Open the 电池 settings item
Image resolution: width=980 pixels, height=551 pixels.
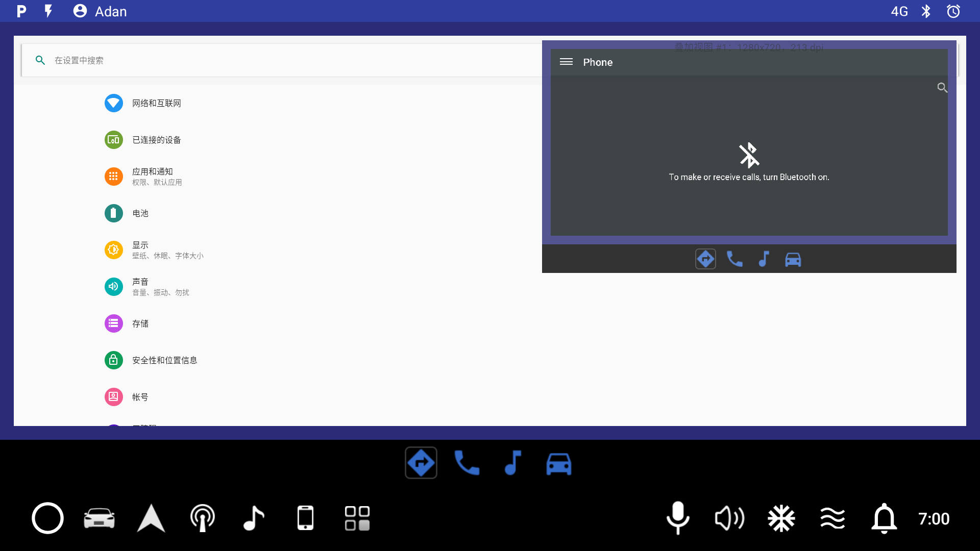coord(139,213)
